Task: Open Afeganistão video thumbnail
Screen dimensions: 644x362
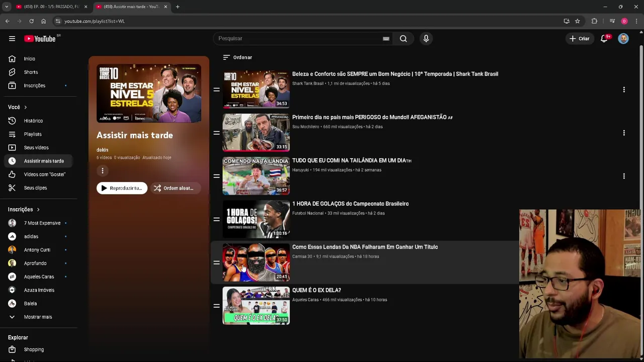Action: [256, 133]
